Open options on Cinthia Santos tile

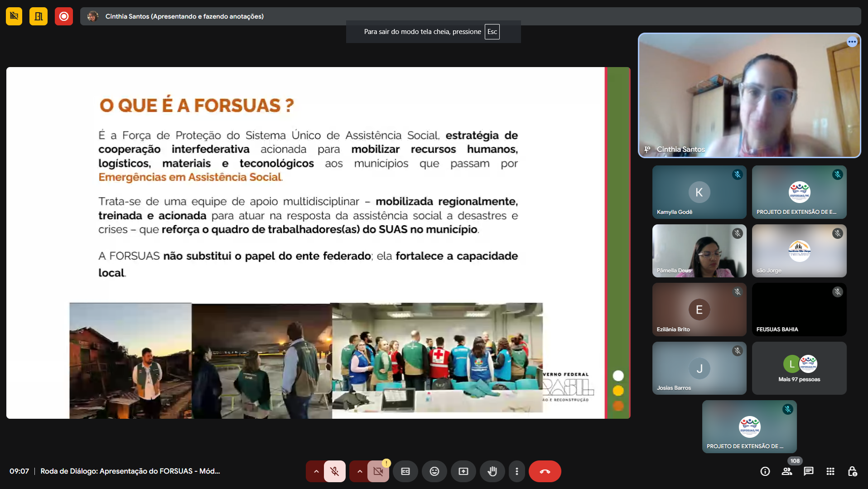[852, 42]
